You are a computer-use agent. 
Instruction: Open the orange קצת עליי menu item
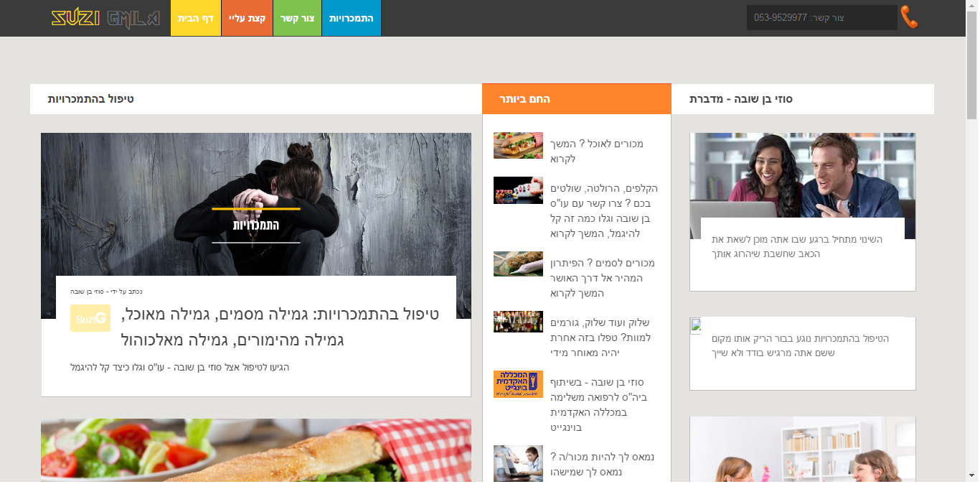(247, 18)
